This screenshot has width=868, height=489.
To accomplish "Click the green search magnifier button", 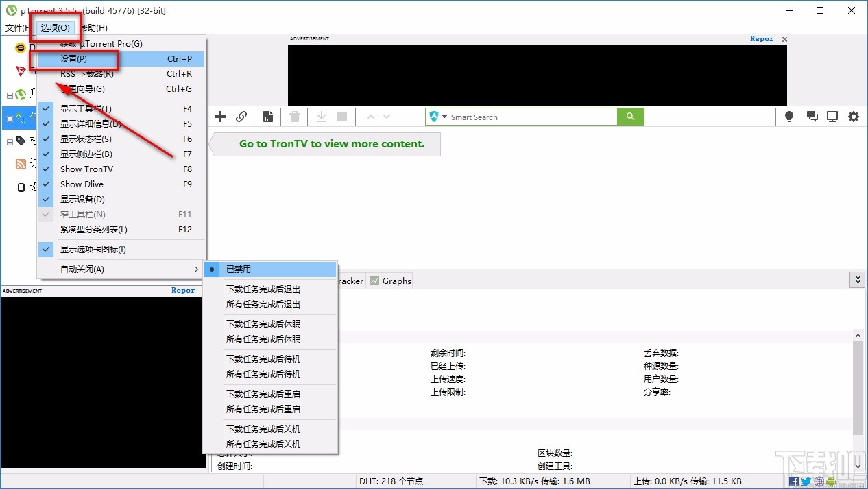I will [x=631, y=117].
